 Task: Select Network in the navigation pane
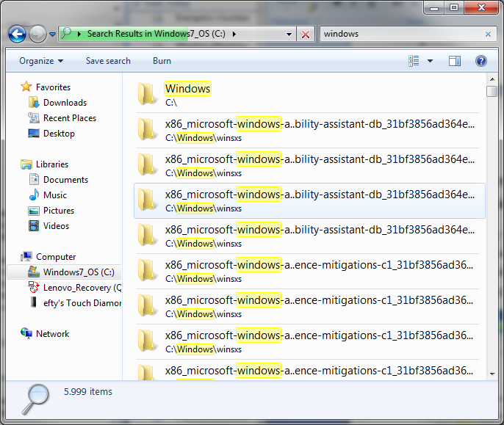point(53,334)
